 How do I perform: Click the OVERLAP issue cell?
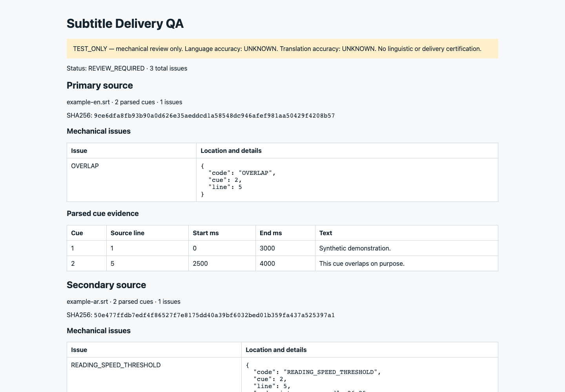(131, 180)
